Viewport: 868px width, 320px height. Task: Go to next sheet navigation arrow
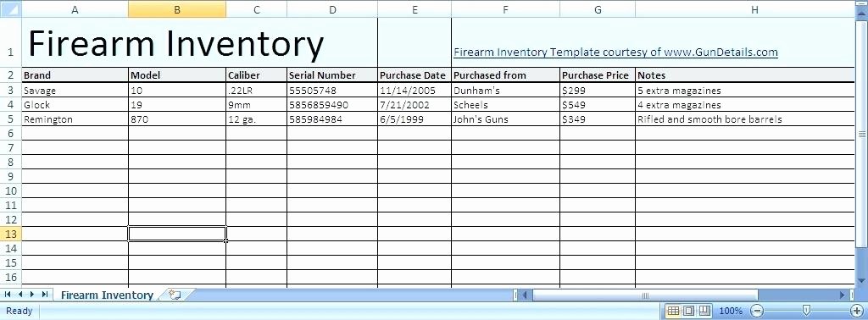pyautogui.click(x=32, y=295)
